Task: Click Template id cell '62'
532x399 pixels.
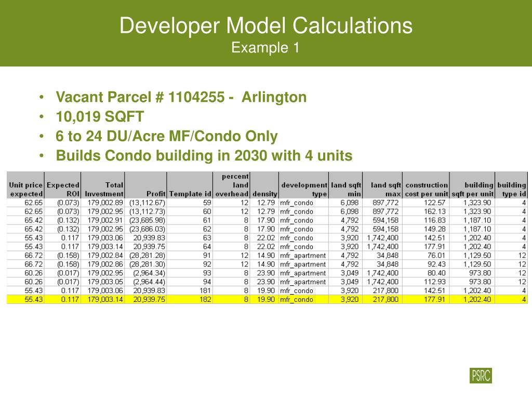Action: tap(190, 229)
